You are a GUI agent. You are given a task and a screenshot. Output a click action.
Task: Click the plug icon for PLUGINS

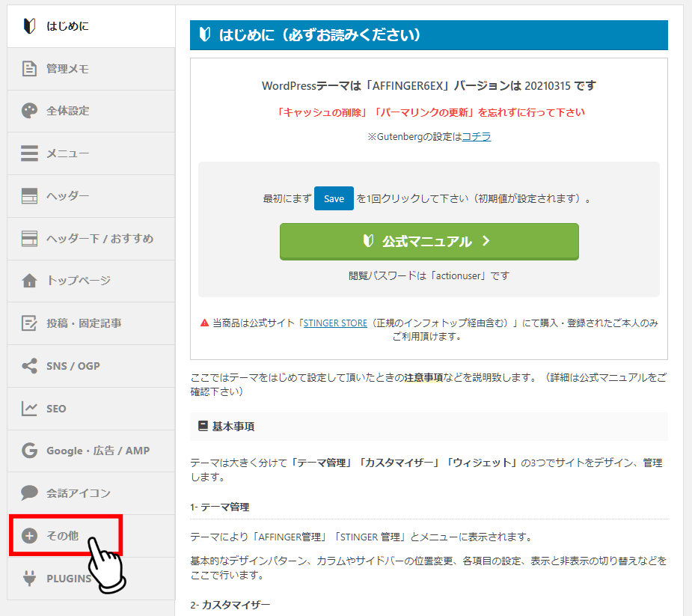[x=29, y=578]
